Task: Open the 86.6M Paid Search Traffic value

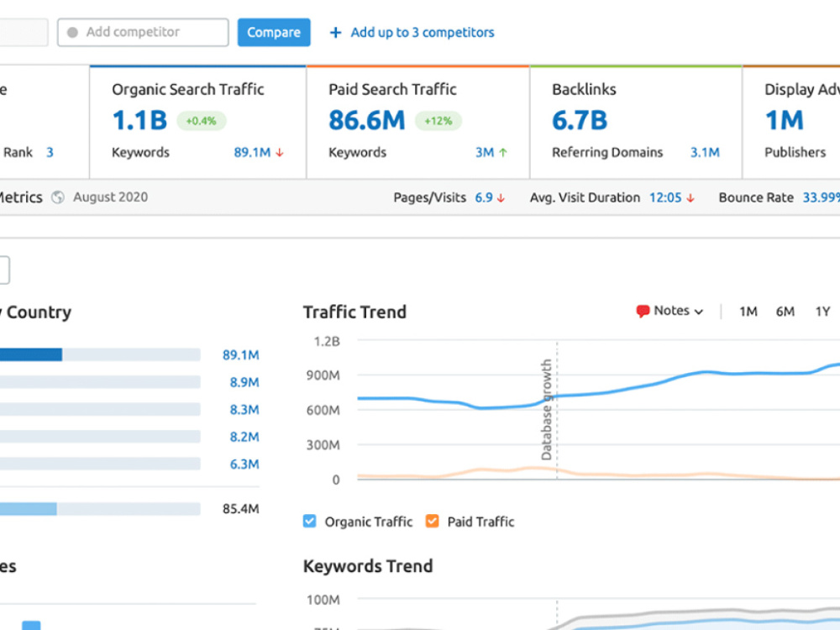Action: coord(367,120)
